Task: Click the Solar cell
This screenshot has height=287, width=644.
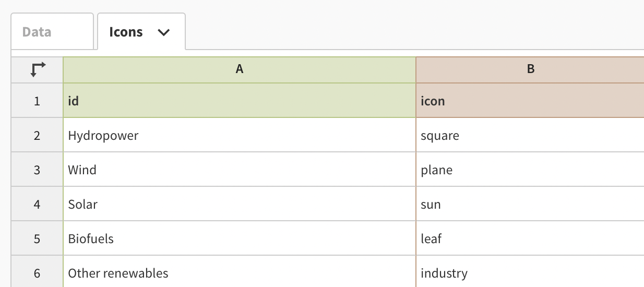Action: pos(240,204)
